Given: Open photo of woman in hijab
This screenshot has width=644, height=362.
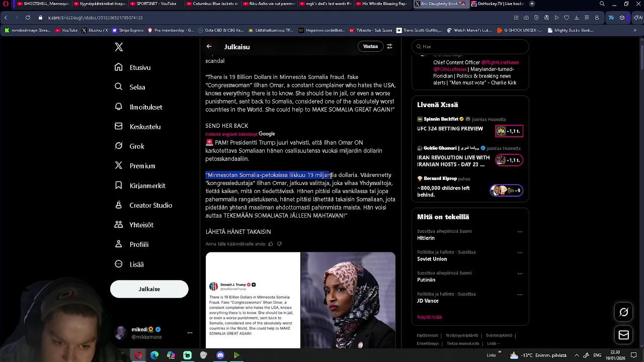Looking at the screenshot, I should 348,300.
